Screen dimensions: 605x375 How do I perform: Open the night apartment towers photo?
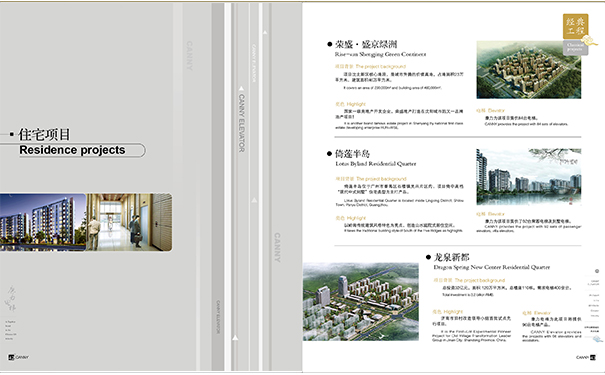[43, 222]
